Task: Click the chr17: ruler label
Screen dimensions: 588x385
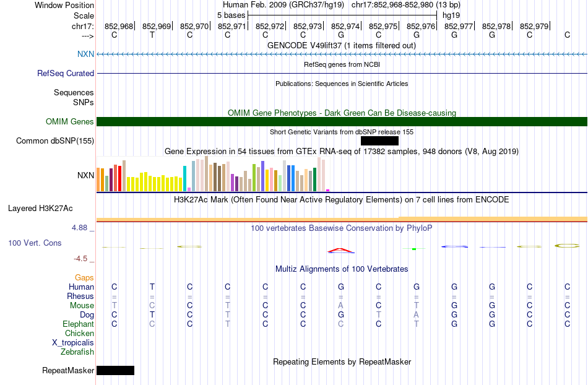Action: 83,26
